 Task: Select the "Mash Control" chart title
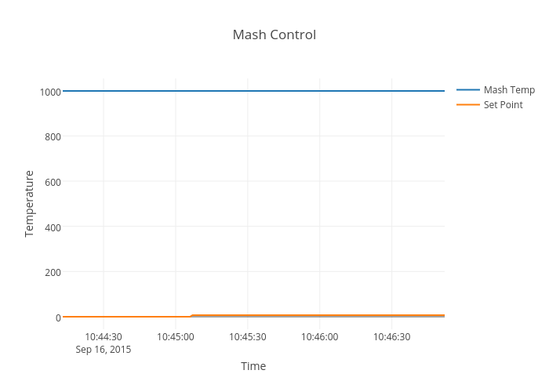(274, 35)
